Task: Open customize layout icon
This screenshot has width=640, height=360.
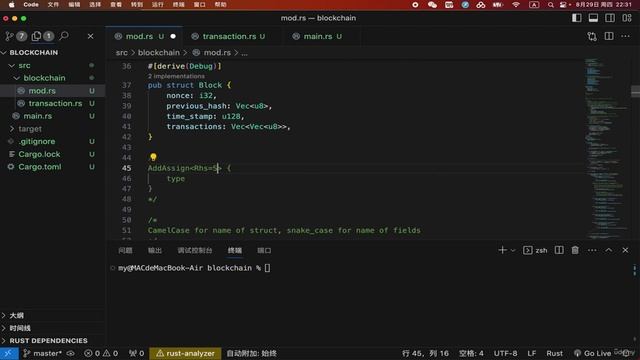Action: 627,18
